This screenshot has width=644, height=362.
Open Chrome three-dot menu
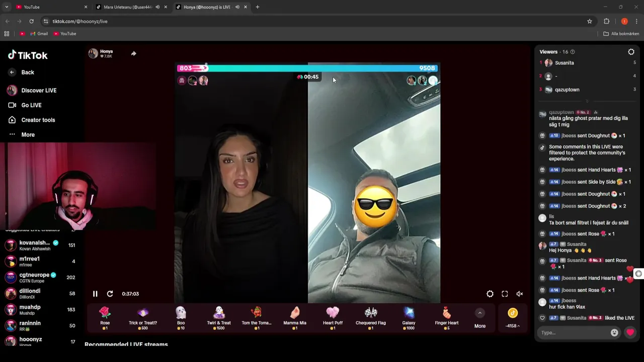636,21
